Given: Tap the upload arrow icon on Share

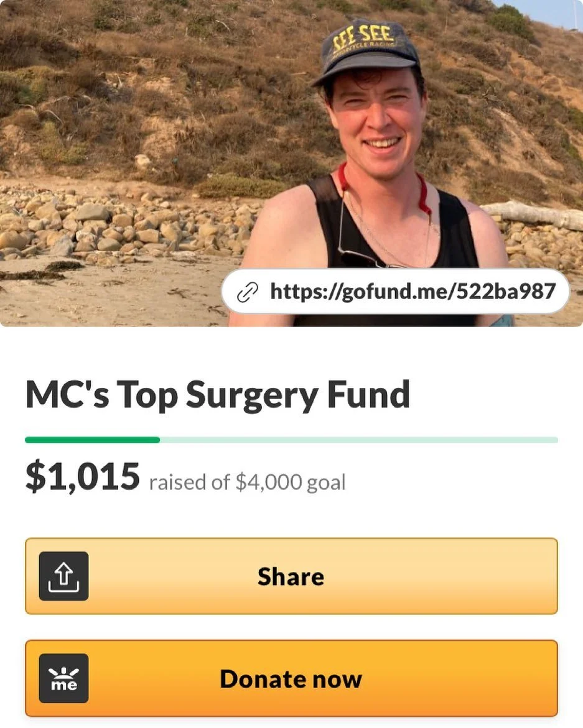Looking at the screenshot, I should coord(63,576).
